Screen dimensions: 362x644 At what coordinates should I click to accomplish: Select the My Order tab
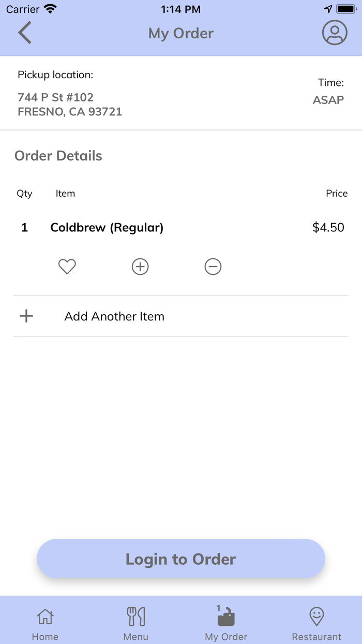pyautogui.click(x=226, y=623)
